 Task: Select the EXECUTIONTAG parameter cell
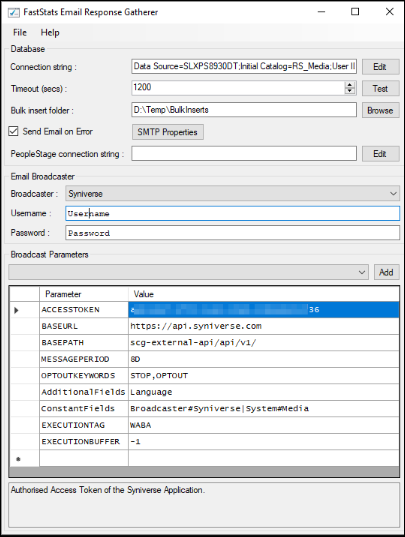tap(84, 425)
